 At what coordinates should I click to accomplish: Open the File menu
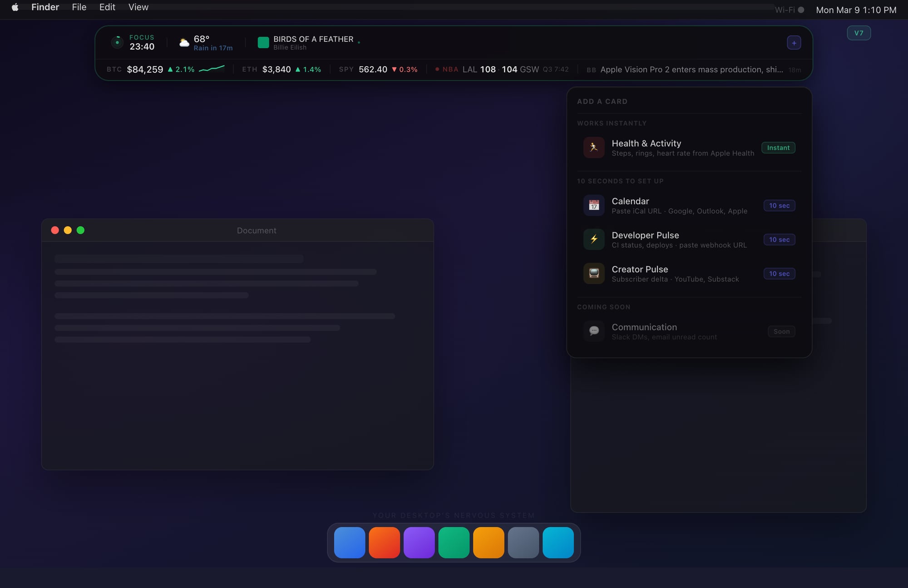[x=79, y=7]
